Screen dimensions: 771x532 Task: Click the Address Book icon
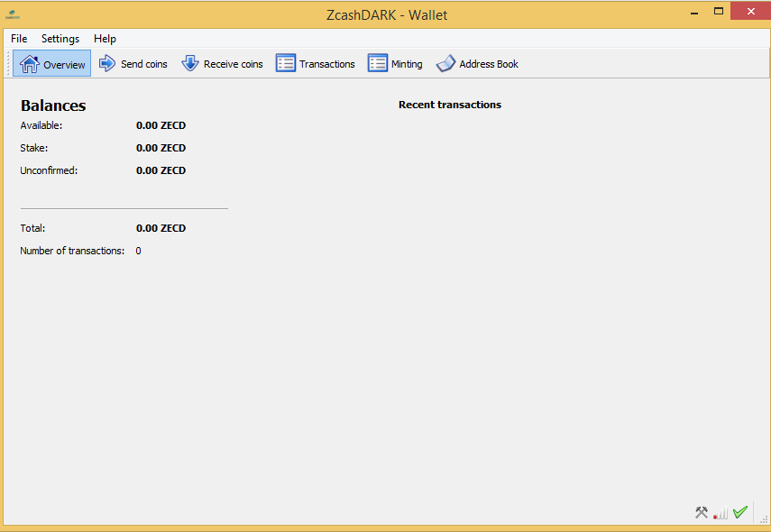445,63
